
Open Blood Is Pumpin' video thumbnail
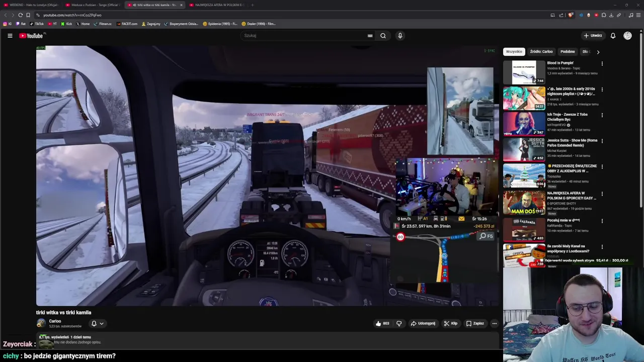coord(524,72)
